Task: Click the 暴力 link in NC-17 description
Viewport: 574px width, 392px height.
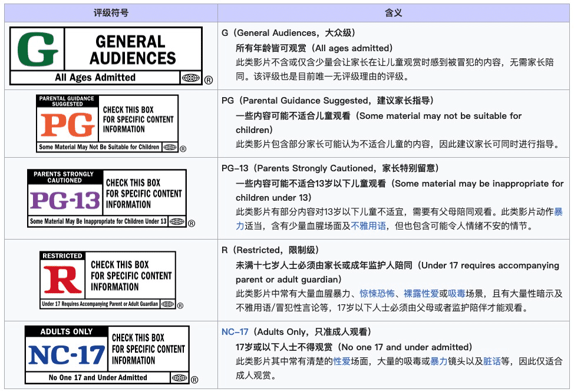Action: (439, 361)
